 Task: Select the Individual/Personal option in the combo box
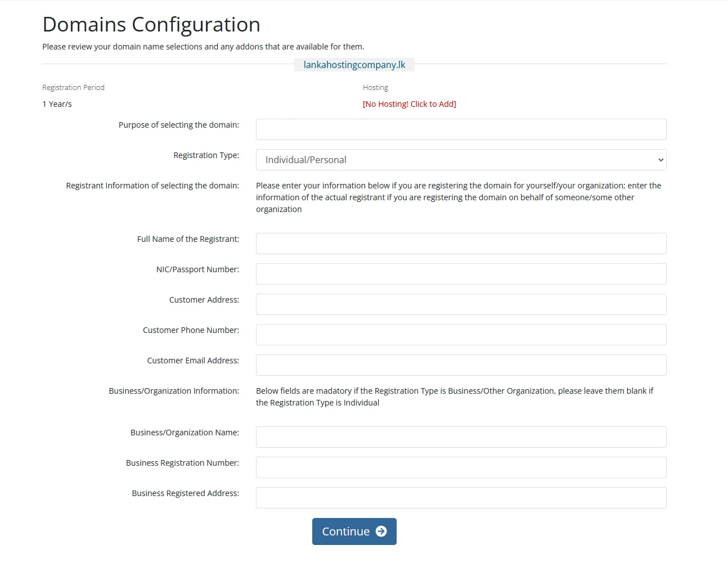click(460, 160)
